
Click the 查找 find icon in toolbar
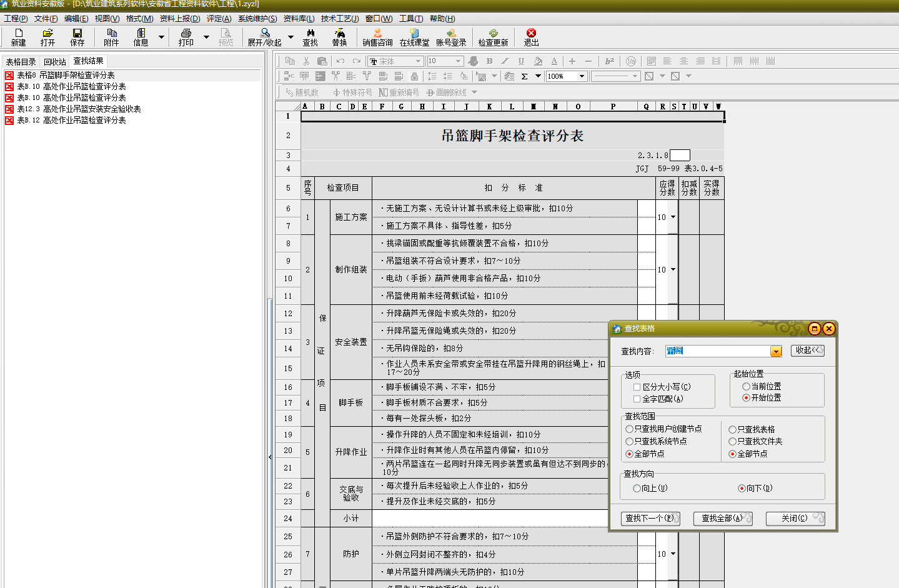coord(310,37)
